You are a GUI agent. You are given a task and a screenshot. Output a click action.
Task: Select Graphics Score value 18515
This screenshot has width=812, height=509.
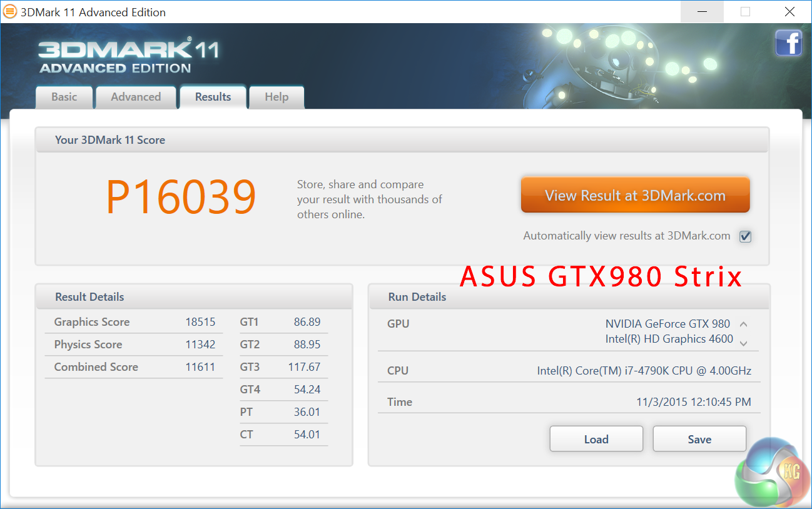[x=200, y=322]
